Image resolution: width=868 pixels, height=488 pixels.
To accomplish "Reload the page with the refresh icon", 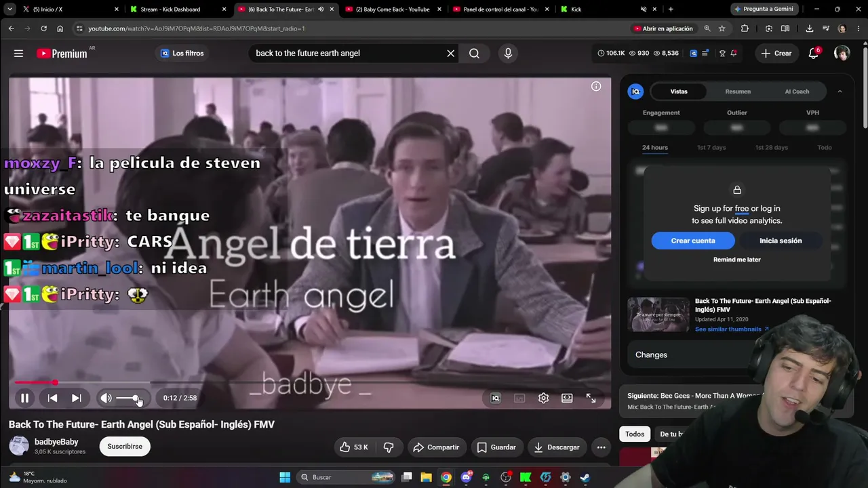I will click(43, 28).
